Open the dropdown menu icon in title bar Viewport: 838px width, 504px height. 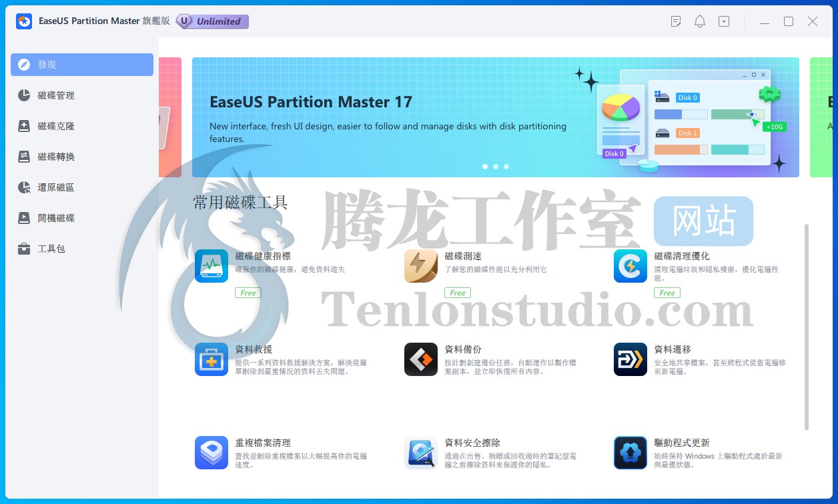(724, 21)
